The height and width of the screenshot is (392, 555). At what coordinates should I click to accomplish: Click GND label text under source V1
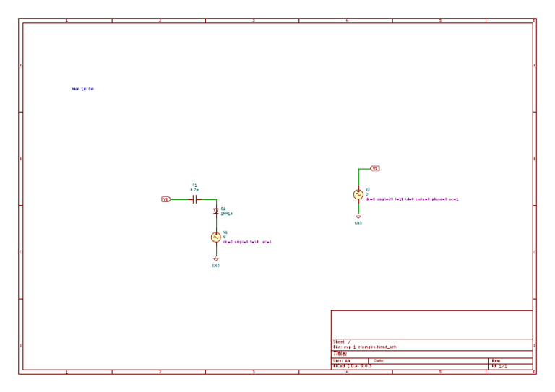[216, 266]
